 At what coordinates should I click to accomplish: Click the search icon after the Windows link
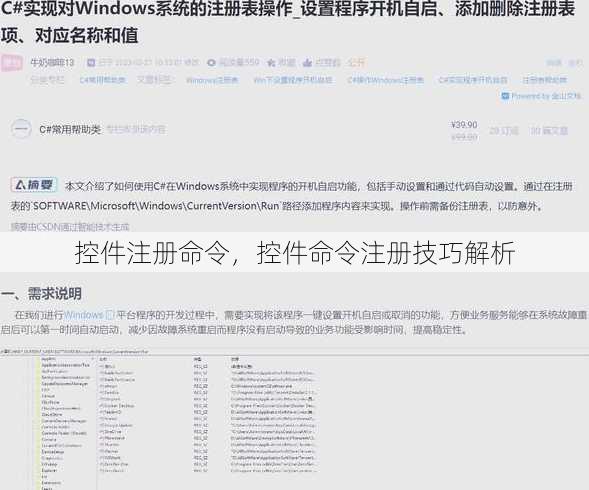(110, 315)
